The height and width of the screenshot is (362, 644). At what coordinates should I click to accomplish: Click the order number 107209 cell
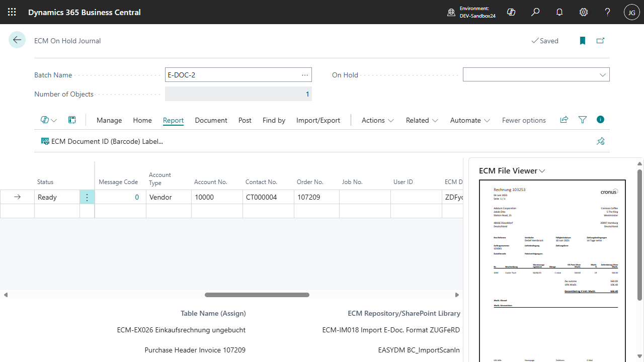pos(316,197)
